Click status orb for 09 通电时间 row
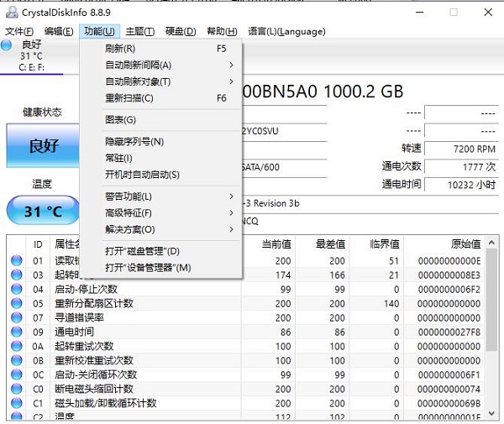 click(x=17, y=332)
